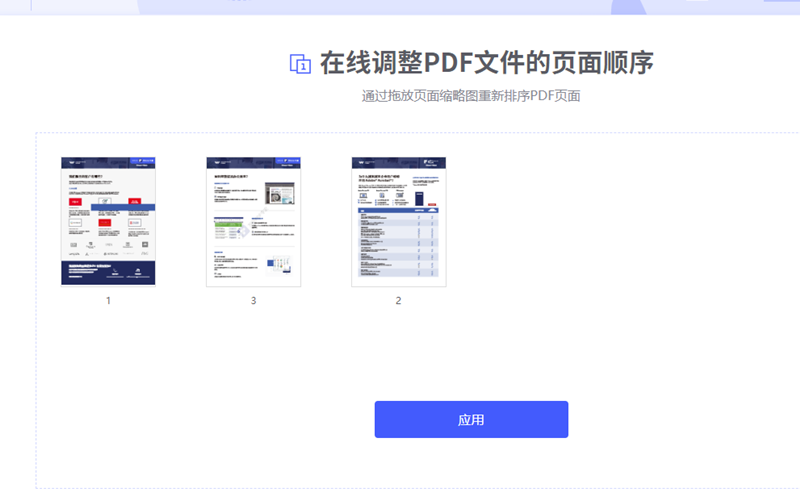
Task: Click page number 1 under first thumbnail
Action: [x=108, y=300]
